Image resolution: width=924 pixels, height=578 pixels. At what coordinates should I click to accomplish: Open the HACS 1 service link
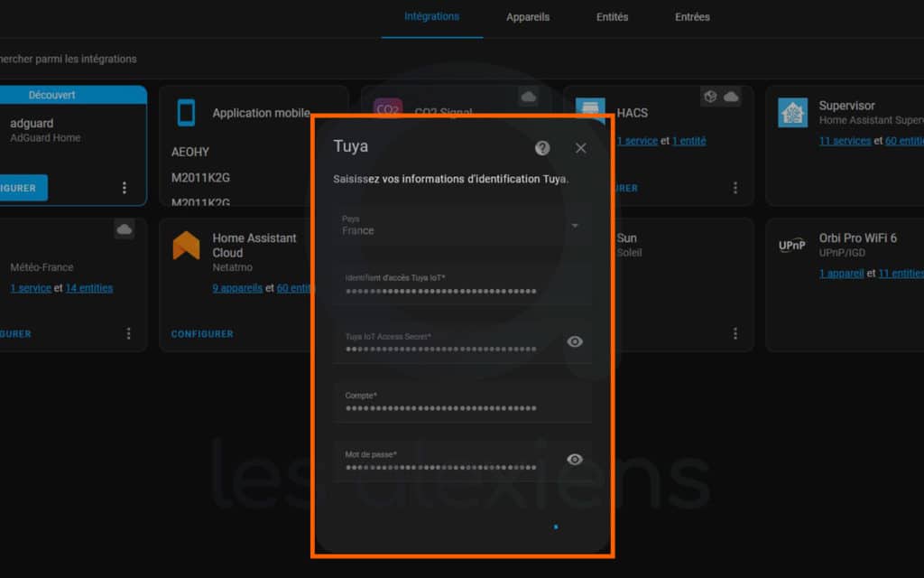[x=637, y=140]
